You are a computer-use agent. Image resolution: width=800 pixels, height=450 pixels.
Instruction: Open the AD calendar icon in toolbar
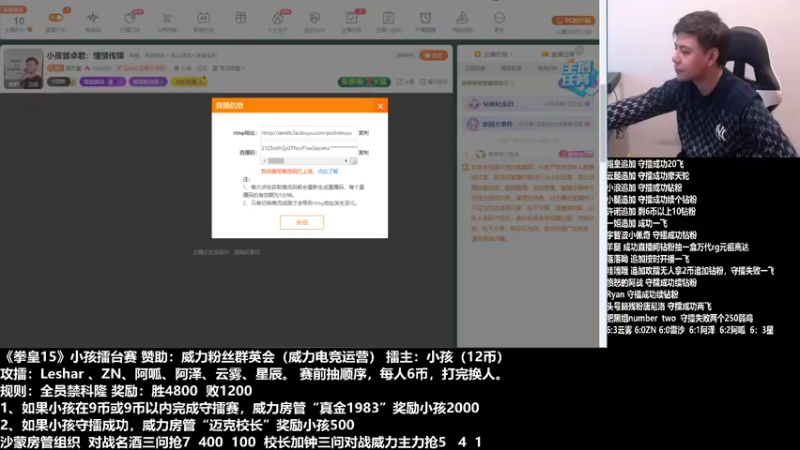[x=203, y=18]
